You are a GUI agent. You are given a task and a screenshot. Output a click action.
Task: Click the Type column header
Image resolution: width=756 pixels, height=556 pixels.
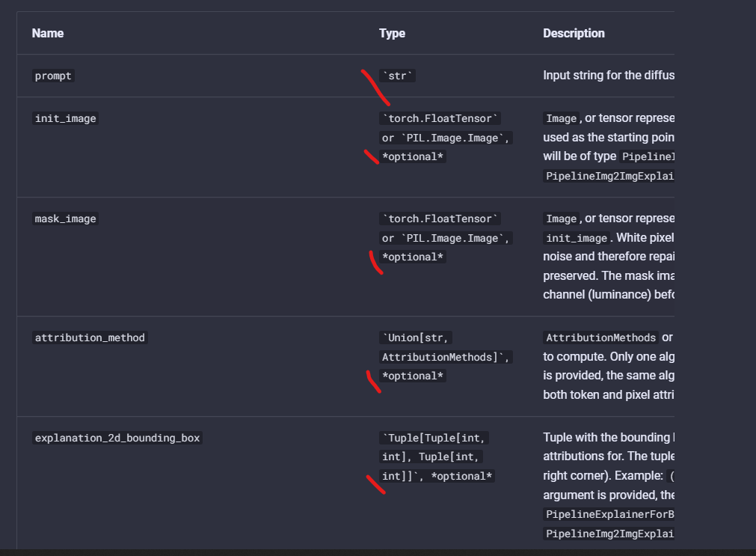[392, 34]
